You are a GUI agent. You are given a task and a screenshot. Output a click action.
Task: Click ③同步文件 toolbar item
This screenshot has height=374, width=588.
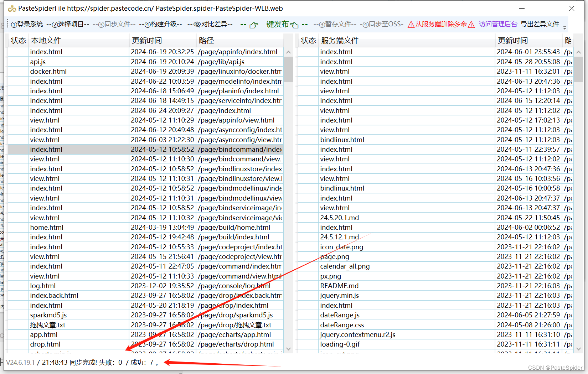pyautogui.click(x=114, y=24)
